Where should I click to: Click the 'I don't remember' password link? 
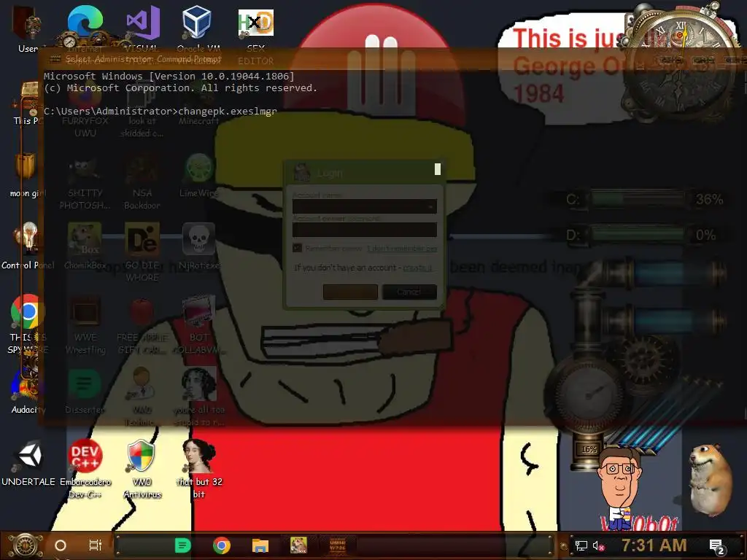402,248
